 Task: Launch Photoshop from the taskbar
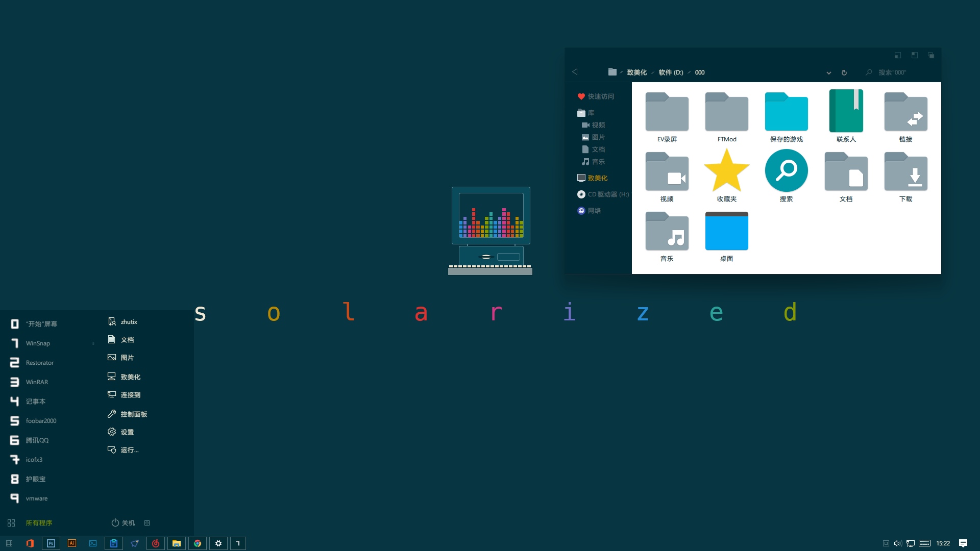click(51, 543)
